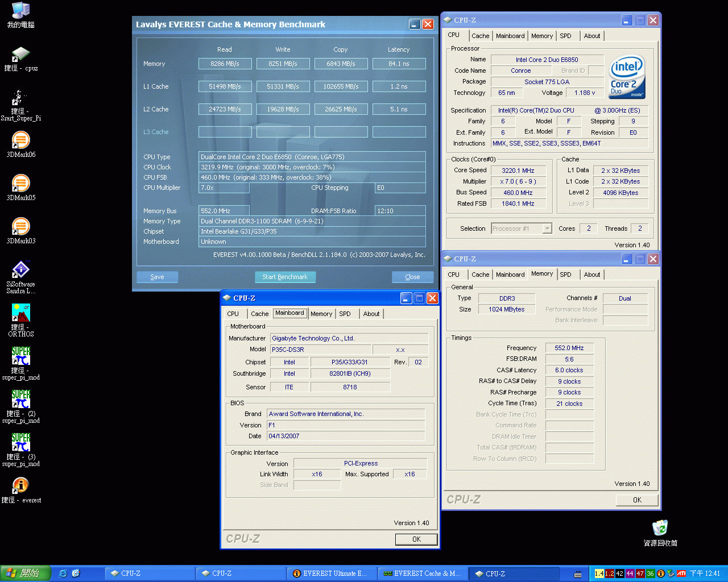
Task: Select the 3DMark05 desktop icon
Action: (x=21, y=188)
